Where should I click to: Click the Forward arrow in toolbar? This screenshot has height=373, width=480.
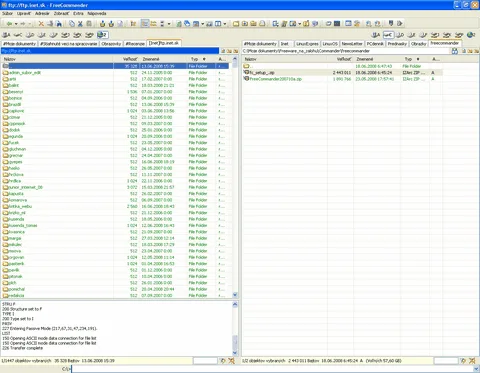coord(22,24)
